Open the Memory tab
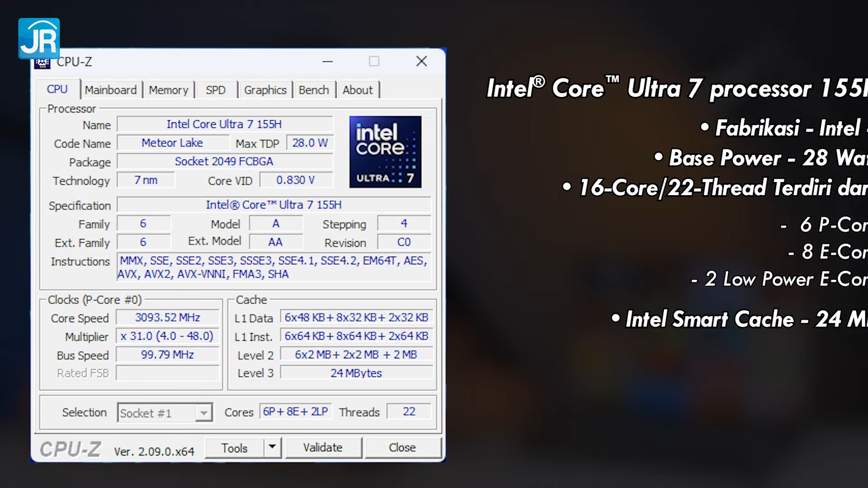 pos(168,90)
